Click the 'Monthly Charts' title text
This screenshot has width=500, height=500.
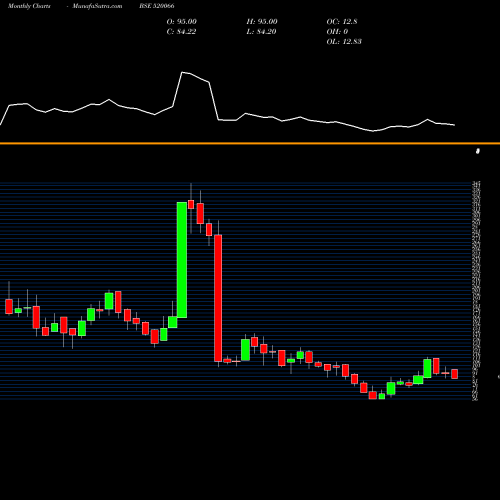pyautogui.click(x=29, y=6)
